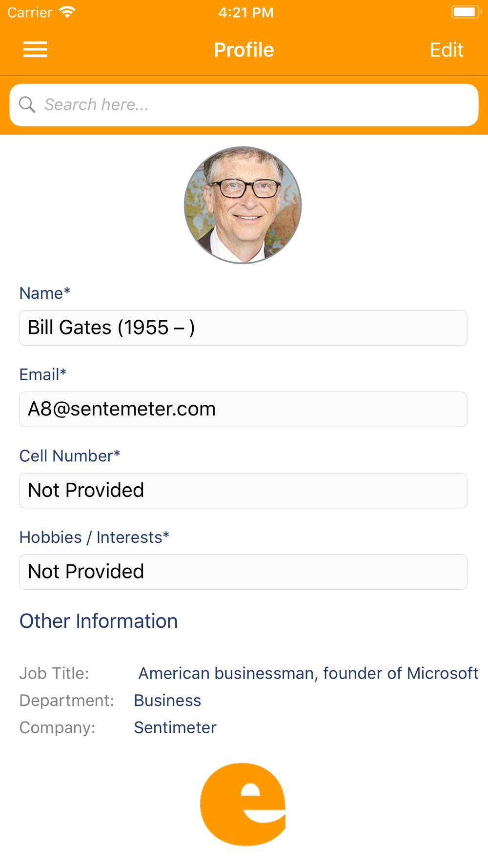The image size is (488, 868).
Task: Tap the orange e logo
Action: [243, 804]
